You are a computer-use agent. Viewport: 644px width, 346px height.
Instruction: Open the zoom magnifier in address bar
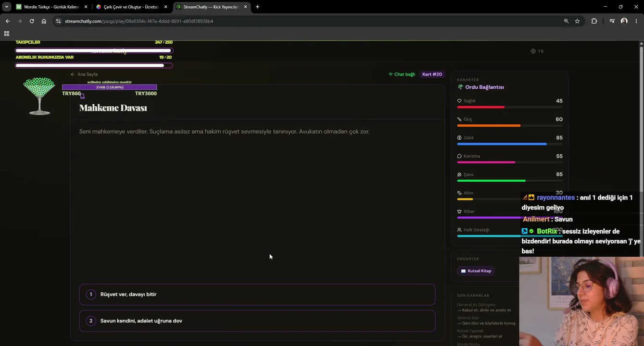click(566, 21)
